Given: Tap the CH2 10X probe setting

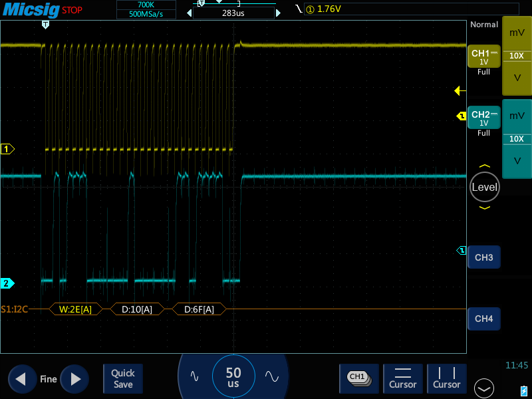Looking at the screenshot, I should tap(517, 139).
